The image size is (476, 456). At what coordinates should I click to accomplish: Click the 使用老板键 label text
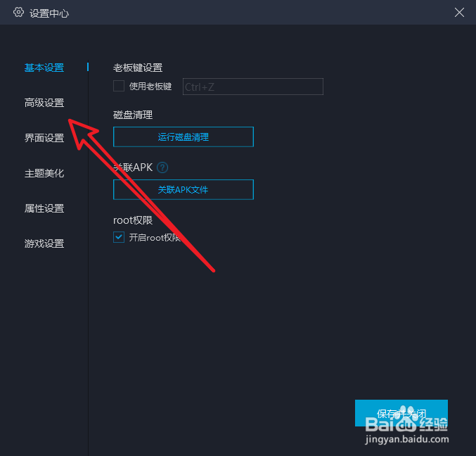click(150, 87)
